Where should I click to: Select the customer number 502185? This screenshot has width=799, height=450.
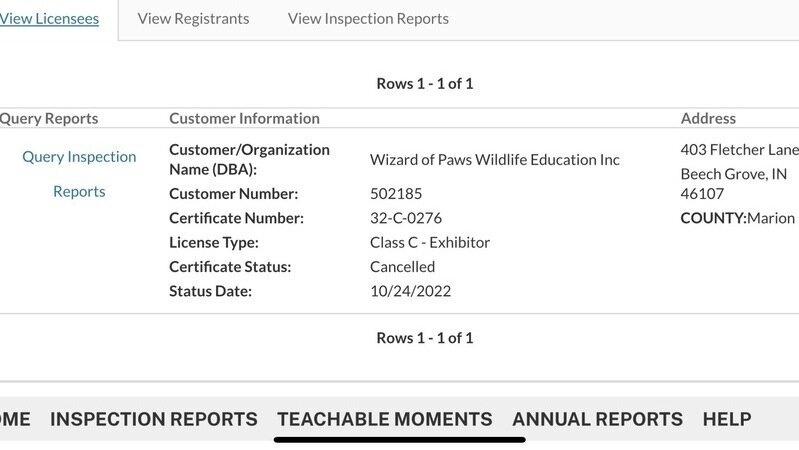pos(398,194)
